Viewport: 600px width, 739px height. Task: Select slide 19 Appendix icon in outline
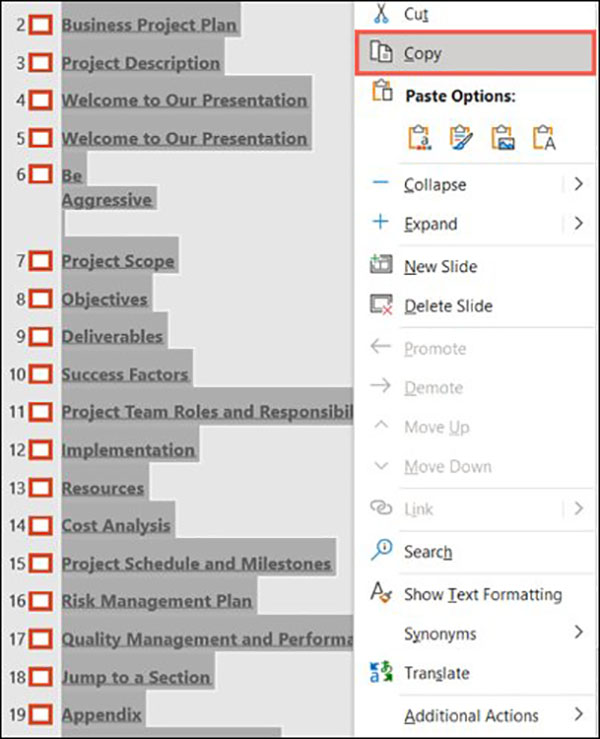click(x=41, y=715)
